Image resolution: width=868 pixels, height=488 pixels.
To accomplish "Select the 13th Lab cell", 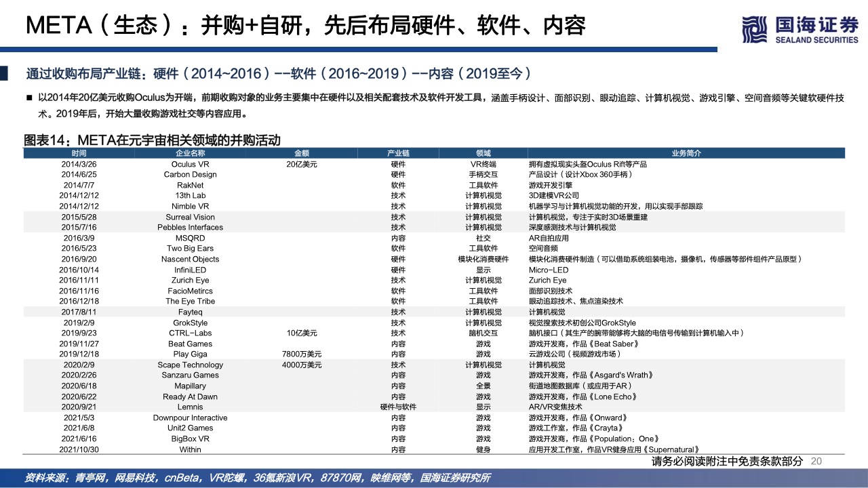I will [x=190, y=195].
